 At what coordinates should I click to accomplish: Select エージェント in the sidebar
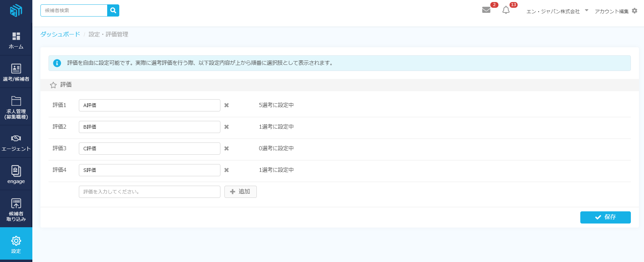point(16,143)
